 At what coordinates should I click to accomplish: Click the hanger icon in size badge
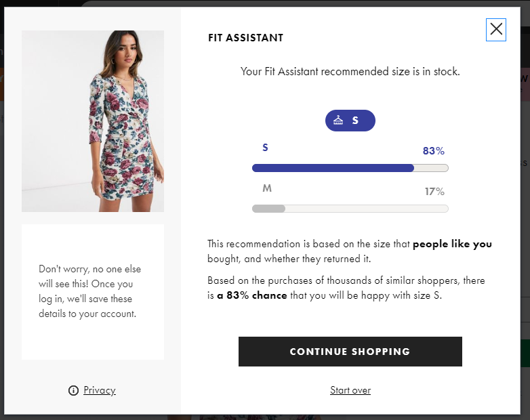(x=338, y=121)
